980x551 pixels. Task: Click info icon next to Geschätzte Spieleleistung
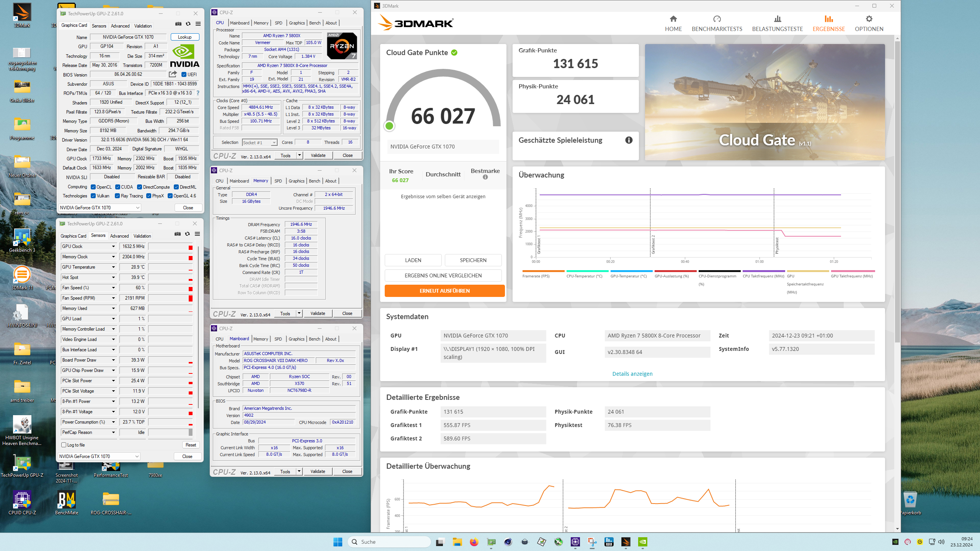pyautogui.click(x=629, y=140)
